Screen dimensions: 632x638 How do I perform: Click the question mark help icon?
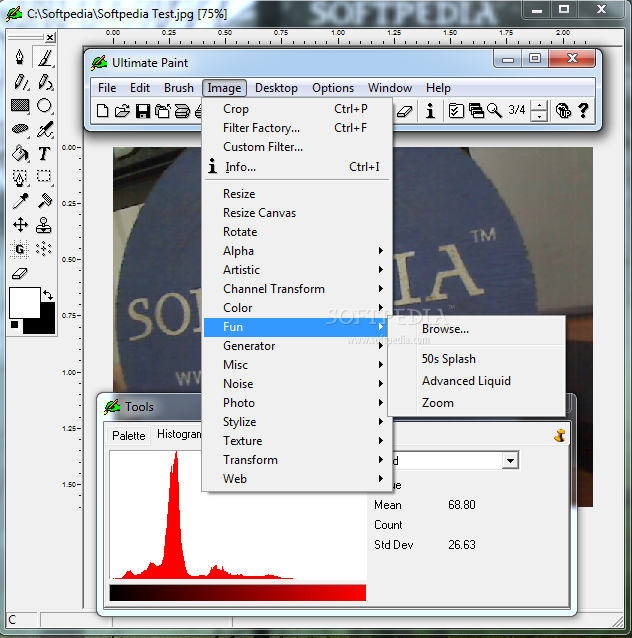583,111
